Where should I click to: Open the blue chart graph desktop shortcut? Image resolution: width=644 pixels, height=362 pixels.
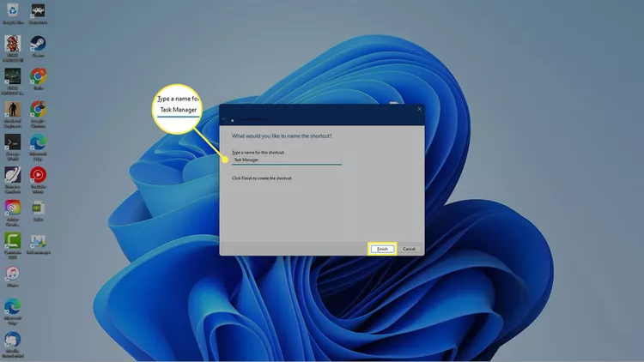(38, 244)
